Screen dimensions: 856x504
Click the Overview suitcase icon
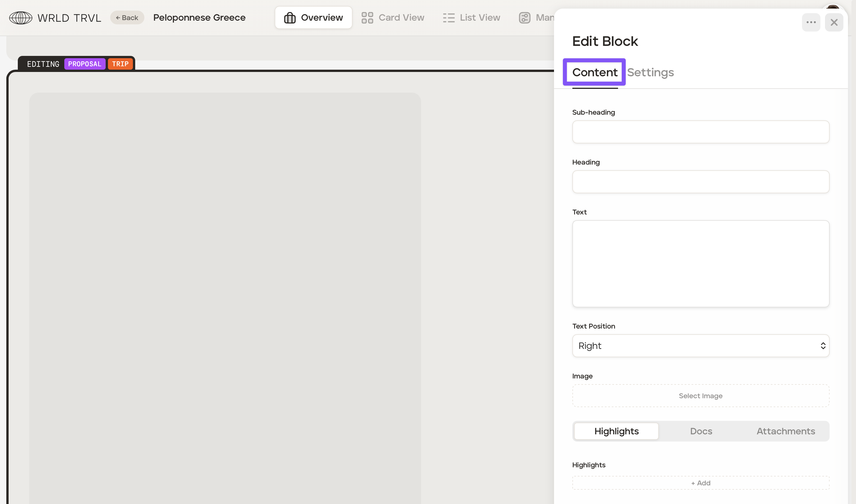[x=290, y=18]
